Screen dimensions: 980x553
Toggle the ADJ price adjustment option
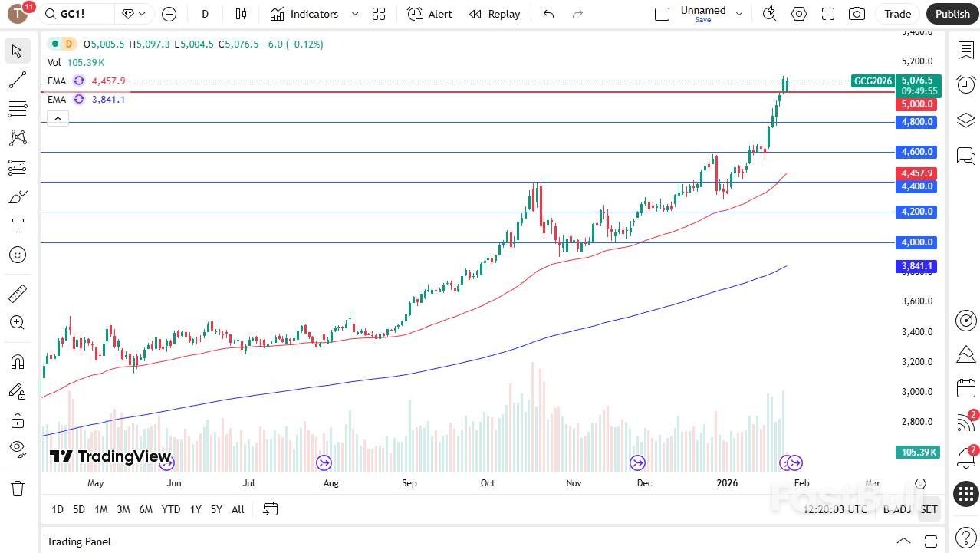901,509
